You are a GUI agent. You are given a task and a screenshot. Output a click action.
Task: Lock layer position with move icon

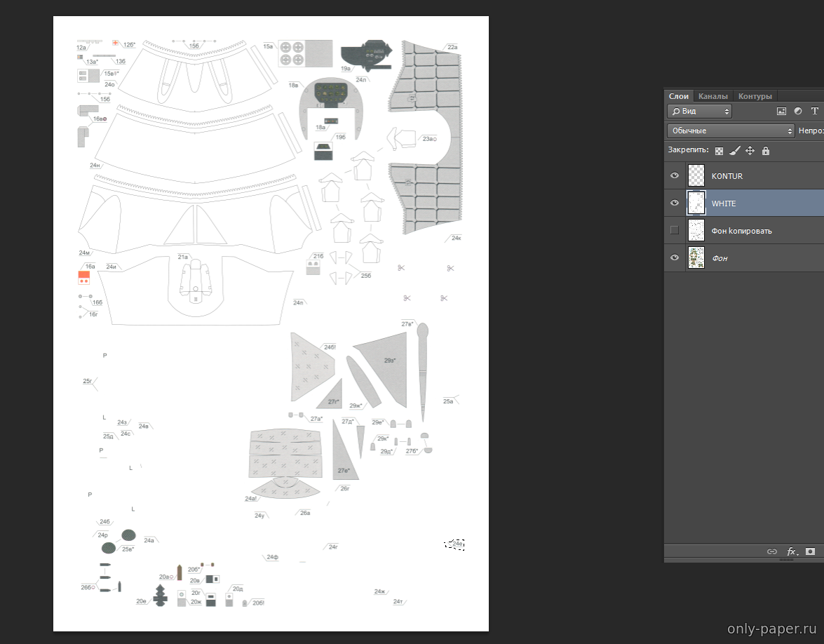coord(750,151)
